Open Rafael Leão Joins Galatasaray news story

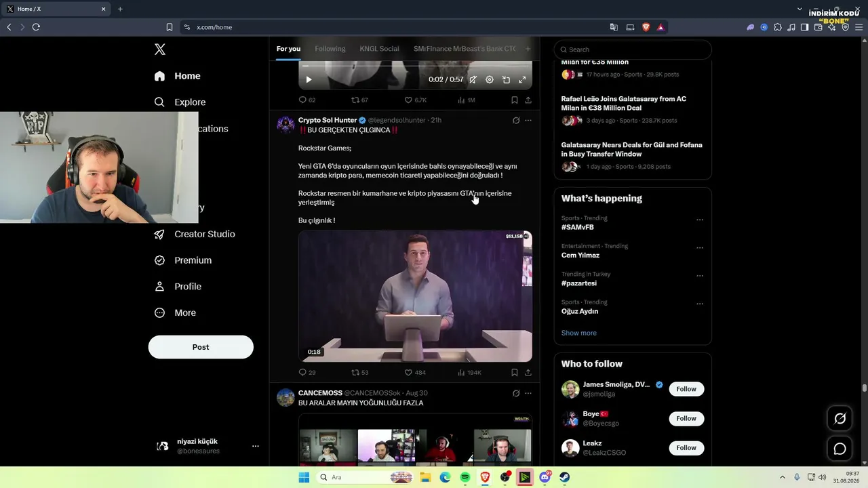point(624,103)
